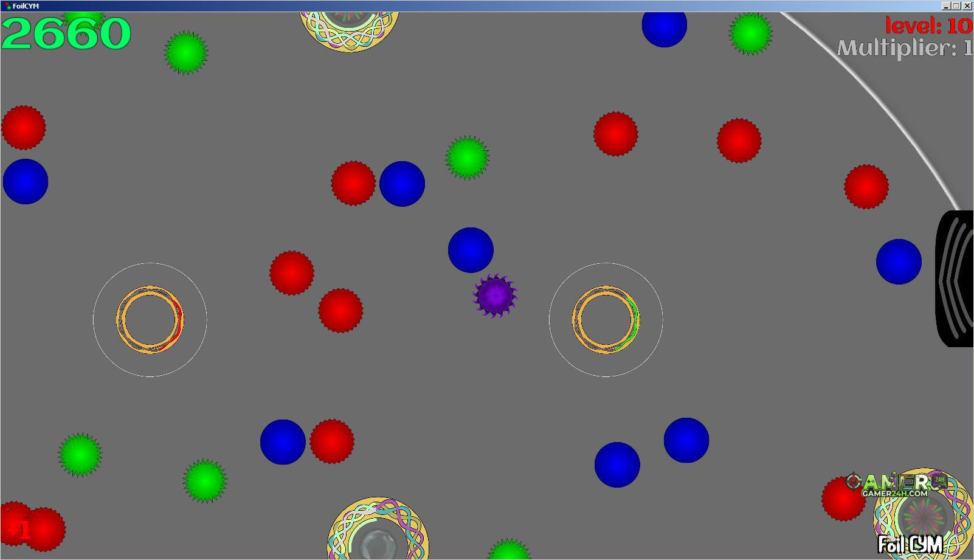
Task: Click the green spiky ball above the purple ball
Action: pyautogui.click(x=467, y=157)
